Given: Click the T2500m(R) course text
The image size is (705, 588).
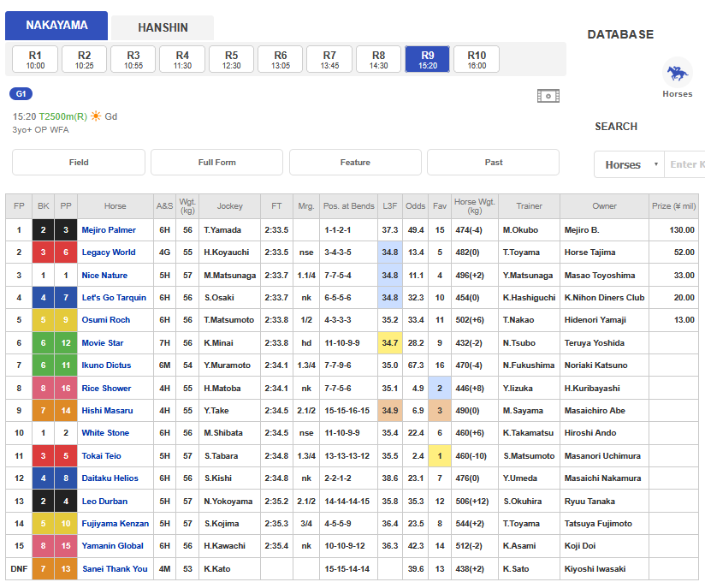Looking at the screenshot, I should tap(63, 116).
